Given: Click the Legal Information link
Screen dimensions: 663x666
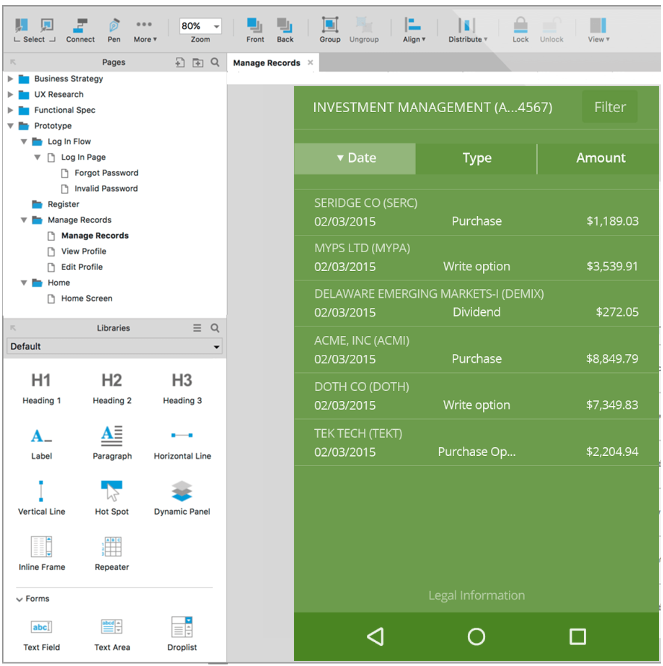Looking at the screenshot, I should point(476,595).
